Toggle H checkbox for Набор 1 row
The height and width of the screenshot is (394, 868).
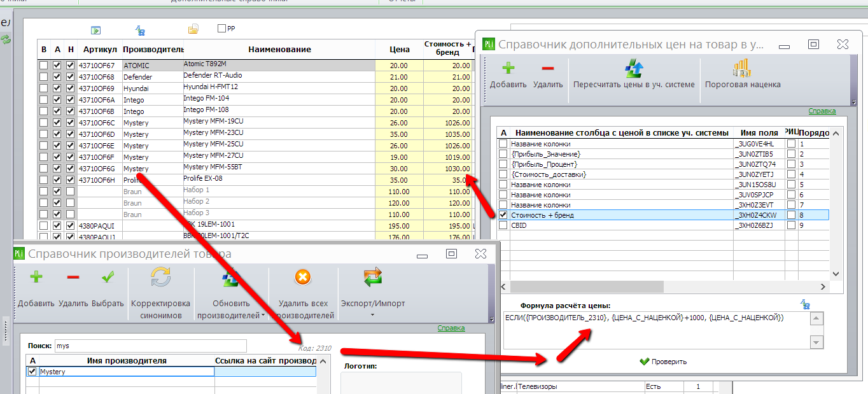(x=70, y=192)
